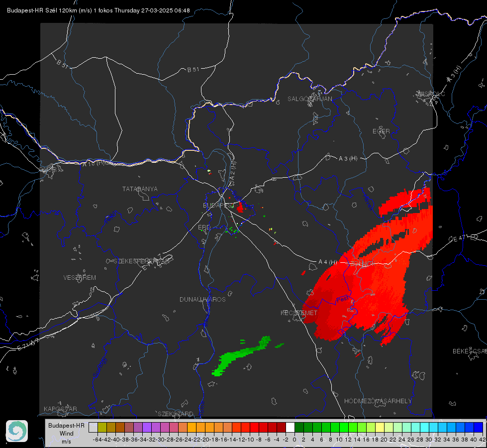
Task: Pick the brown swatch between -40 and -38
Action: 120,428
